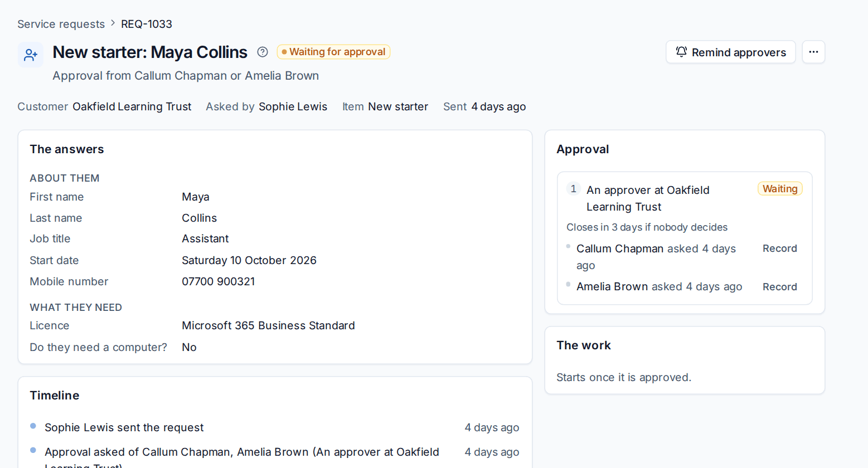Screen dimensions: 868x468
Task: Click 'The work' section heading
Action: (584, 345)
